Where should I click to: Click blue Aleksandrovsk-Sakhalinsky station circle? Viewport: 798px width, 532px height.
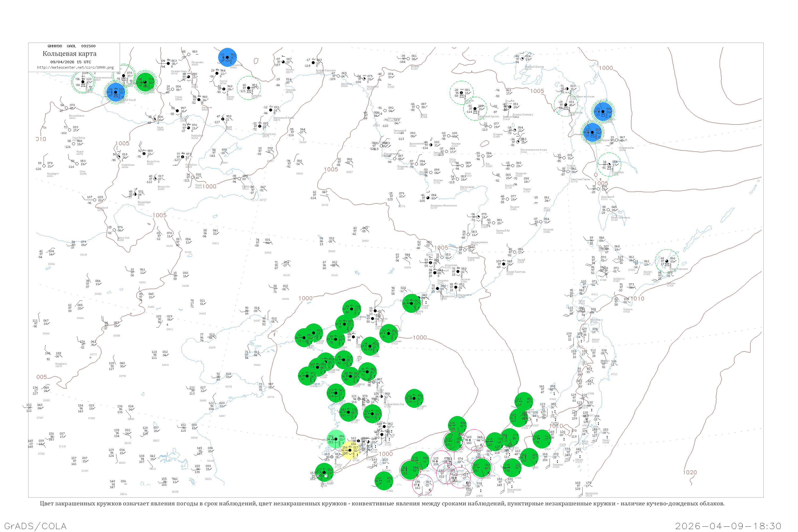click(x=592, y=132)
